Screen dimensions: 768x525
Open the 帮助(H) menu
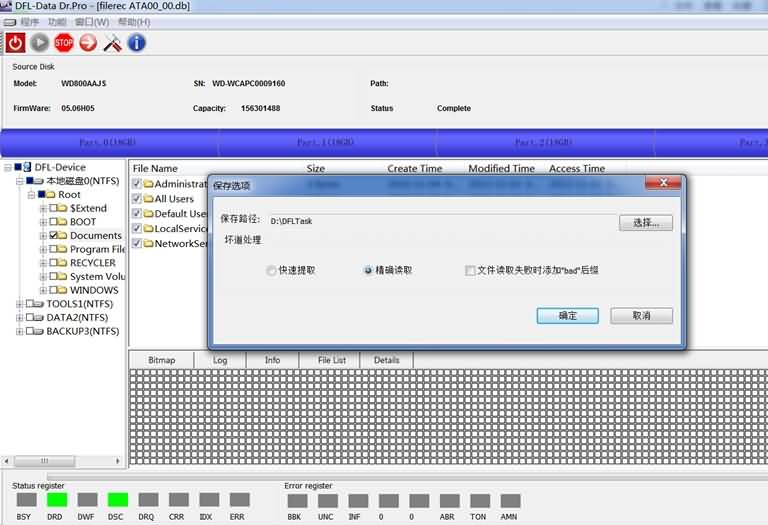click(133, 22)
